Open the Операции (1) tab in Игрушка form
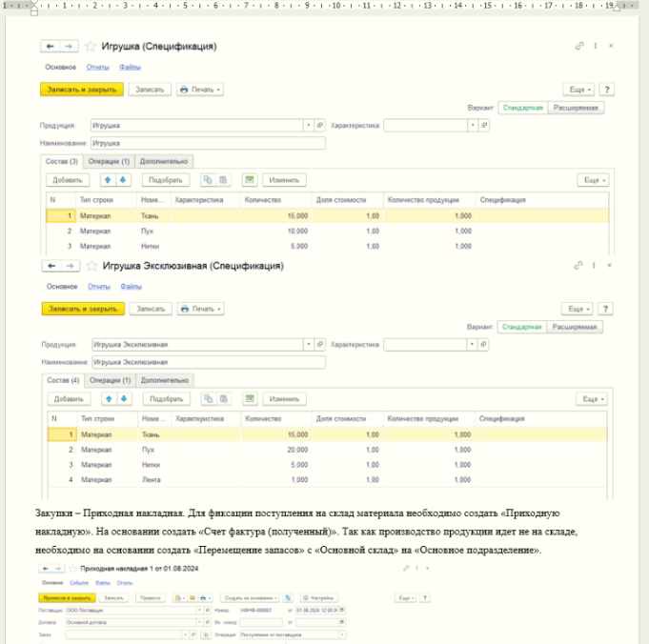649x644 pixels. pyautogui.click(x=109, y=161)
